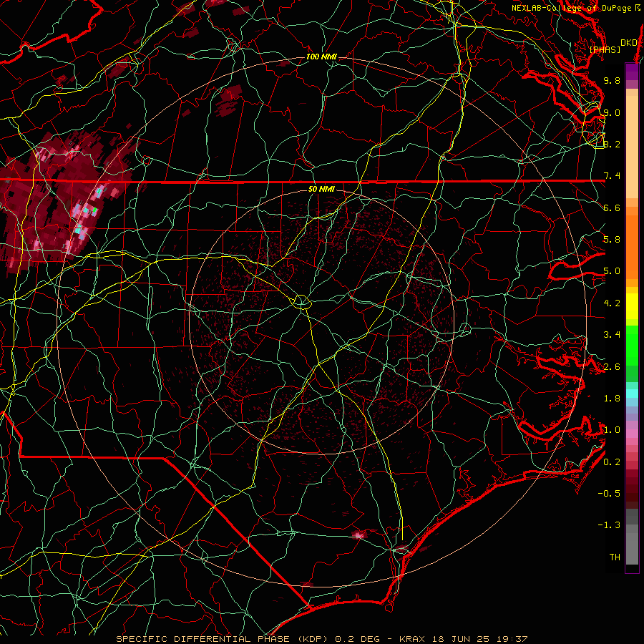Image resolution: width=644 pixels, height=644 pixels.
Task: Click the 9.8 scale value
Action: coord(612,80)
